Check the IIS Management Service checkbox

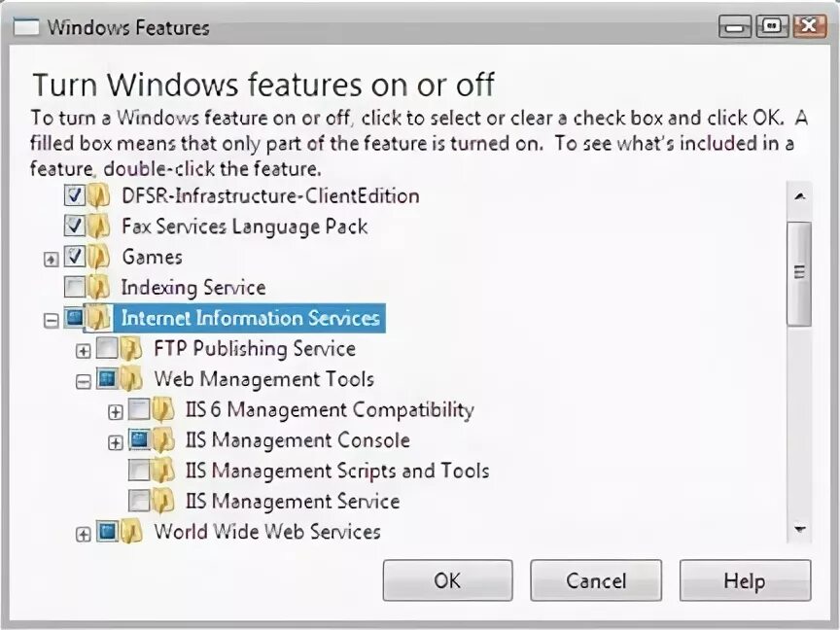coord(139,502)
